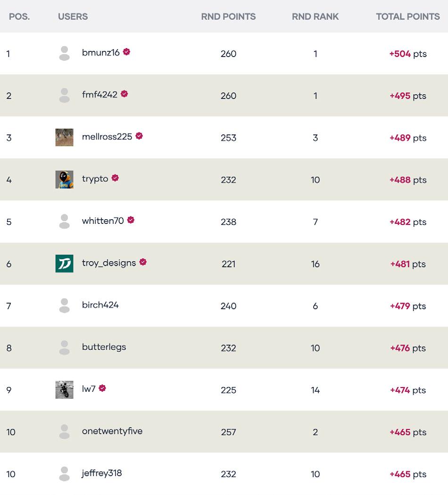Click the verified badge next to bmunz16
Screen dimensions: 448x495
[x=126, y=52]
